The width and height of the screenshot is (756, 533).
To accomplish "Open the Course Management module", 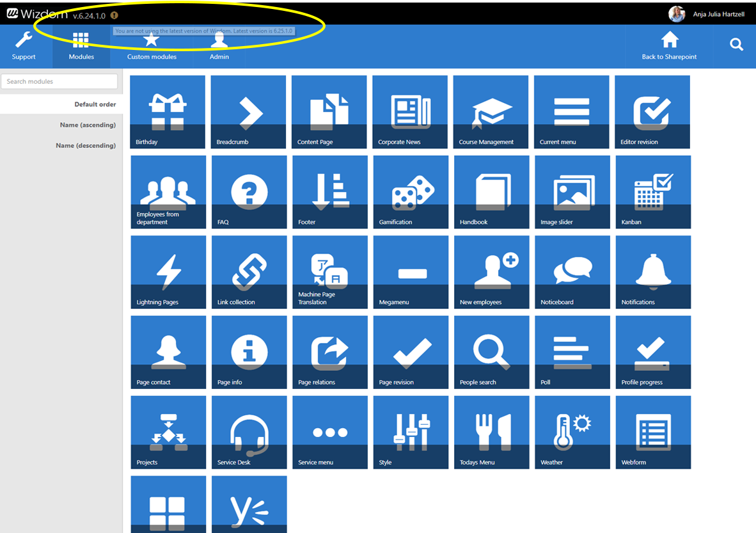I will pyautogui.click(x=491, y=112).
